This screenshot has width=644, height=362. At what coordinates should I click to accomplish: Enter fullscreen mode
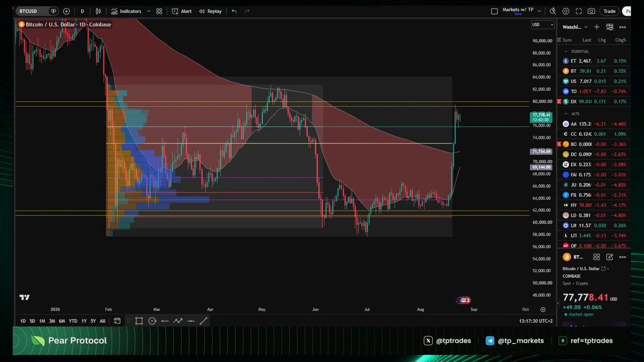point(578,11)
